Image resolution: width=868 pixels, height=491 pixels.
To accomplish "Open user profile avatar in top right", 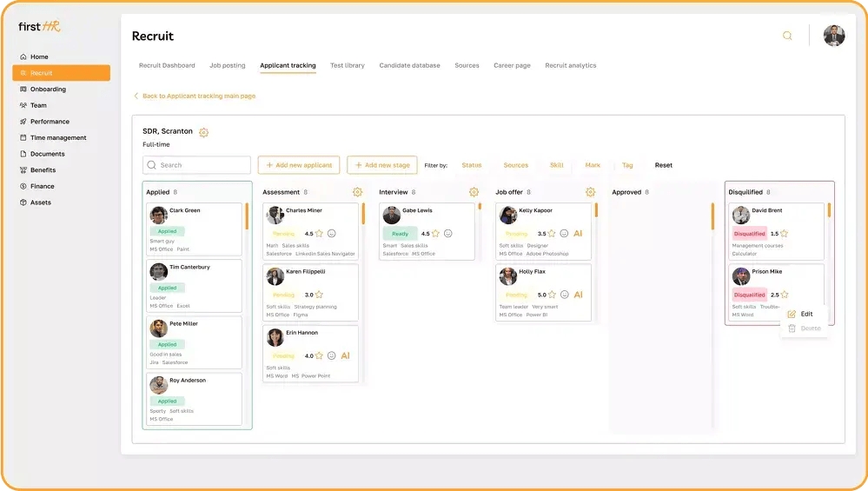I will pyautogui.click(x=833, y=36).
